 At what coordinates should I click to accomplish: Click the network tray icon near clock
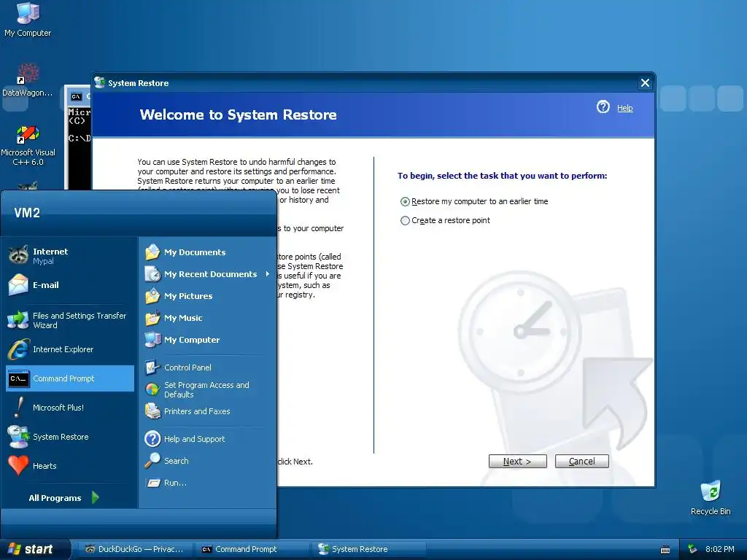(693, 549)
